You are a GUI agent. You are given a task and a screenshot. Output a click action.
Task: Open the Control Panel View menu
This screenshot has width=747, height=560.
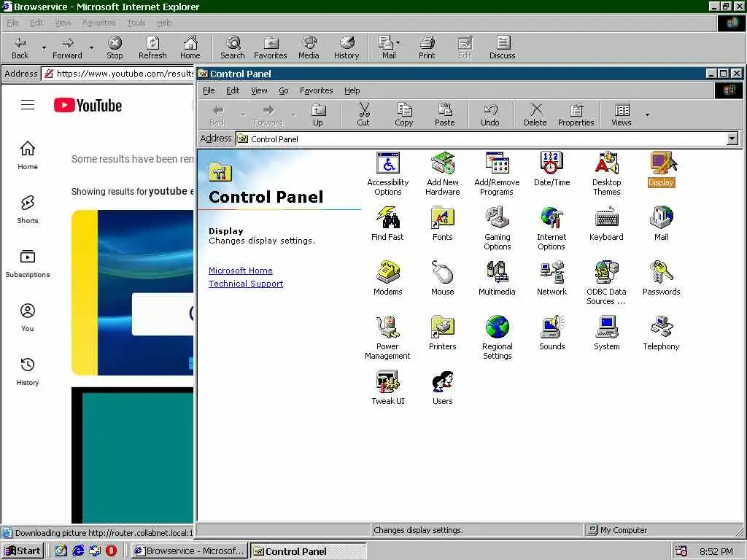coord(259,90)
